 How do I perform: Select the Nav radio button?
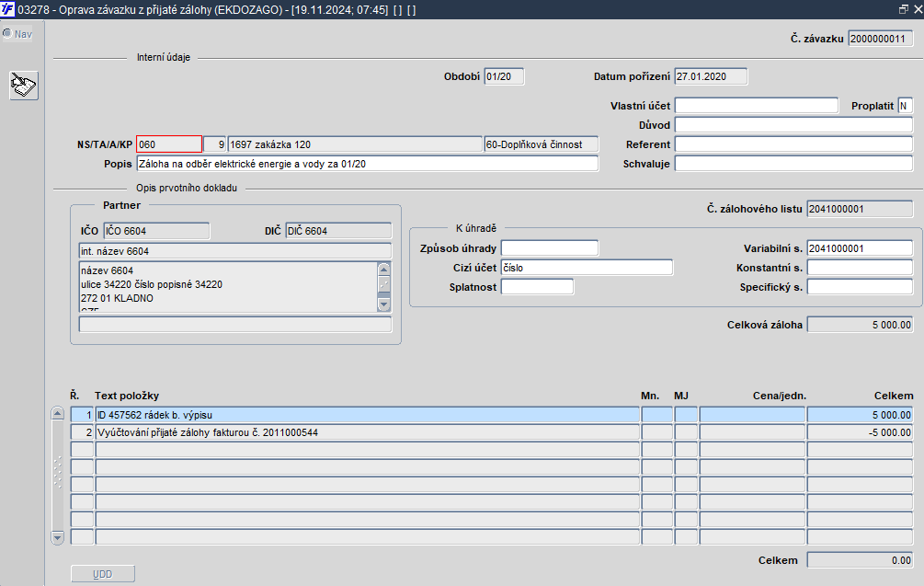8,34
